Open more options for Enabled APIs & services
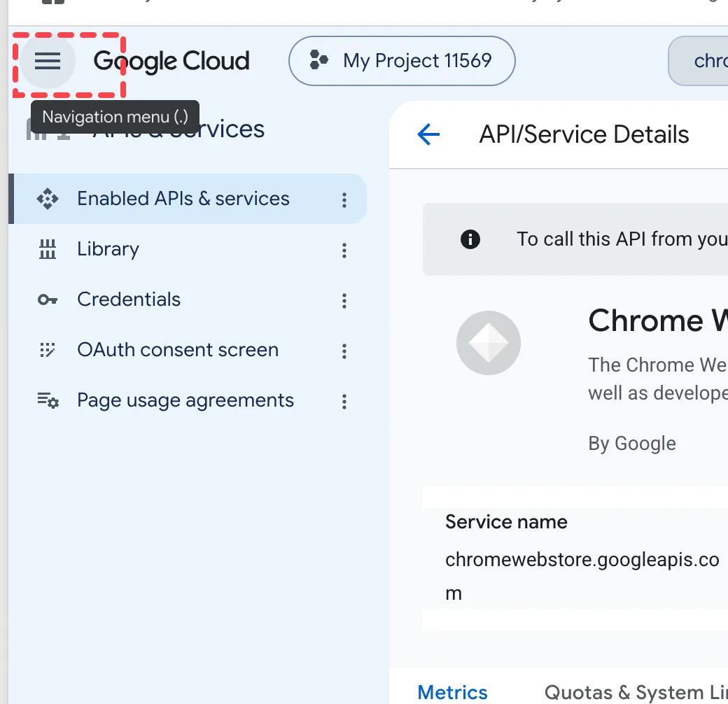 (x=344, y=200)
